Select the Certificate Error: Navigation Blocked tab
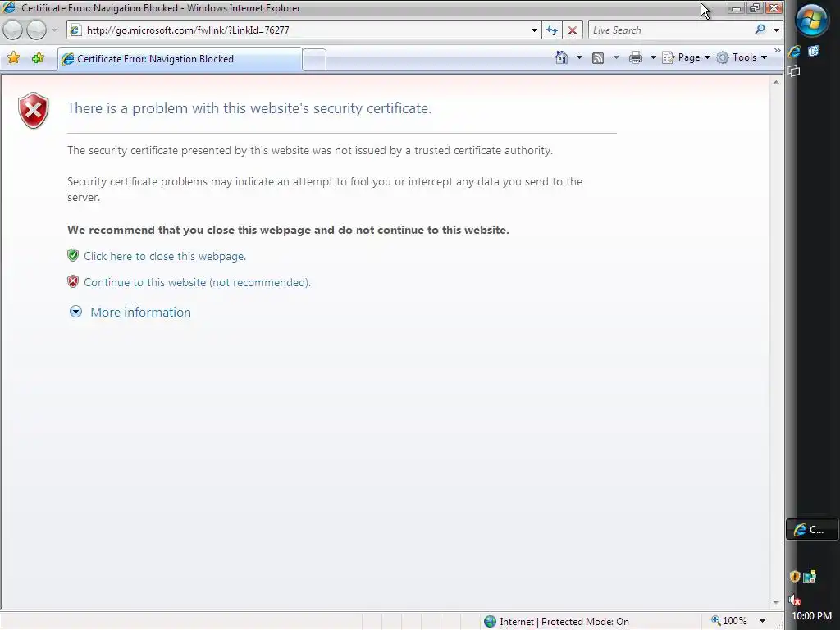This screenshot has width=840, height=630. [x=180, y=59]
